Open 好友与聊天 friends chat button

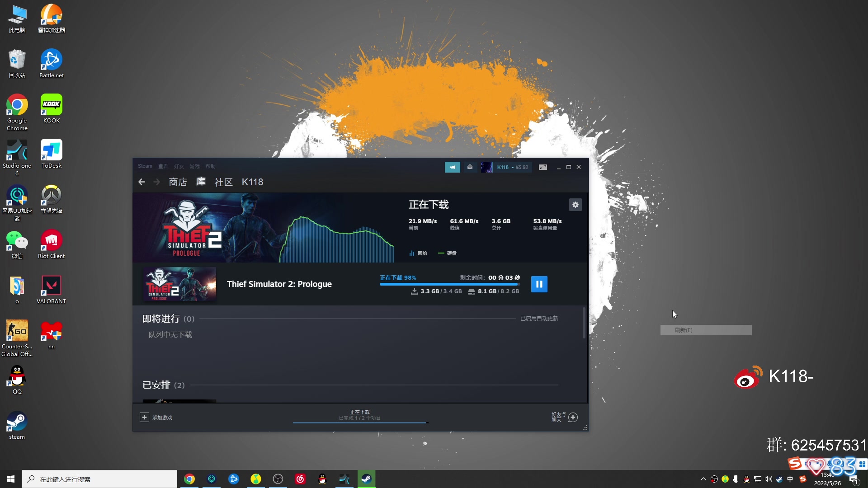564,417
